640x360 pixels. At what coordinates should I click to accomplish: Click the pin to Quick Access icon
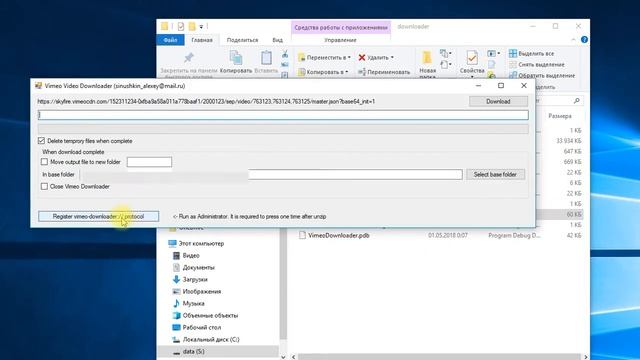point(189,58)
